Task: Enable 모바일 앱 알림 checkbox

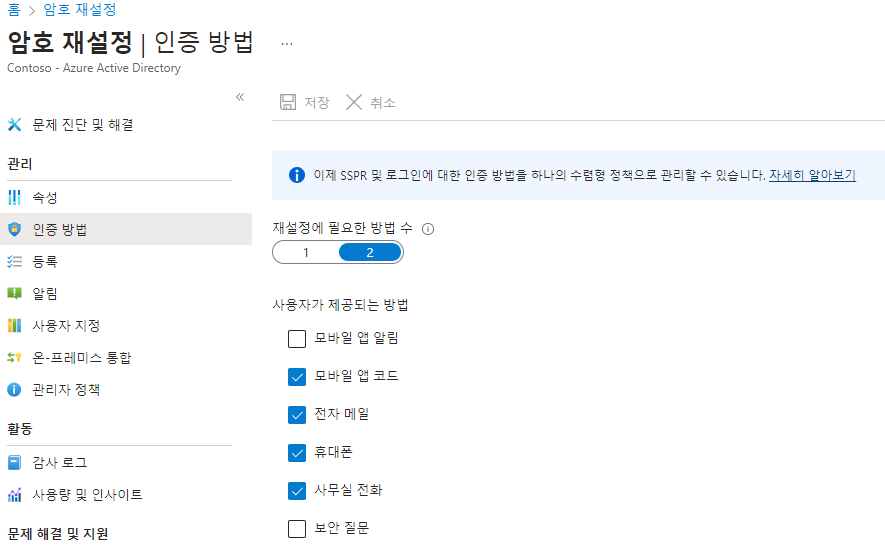Action: pos(297,339)
